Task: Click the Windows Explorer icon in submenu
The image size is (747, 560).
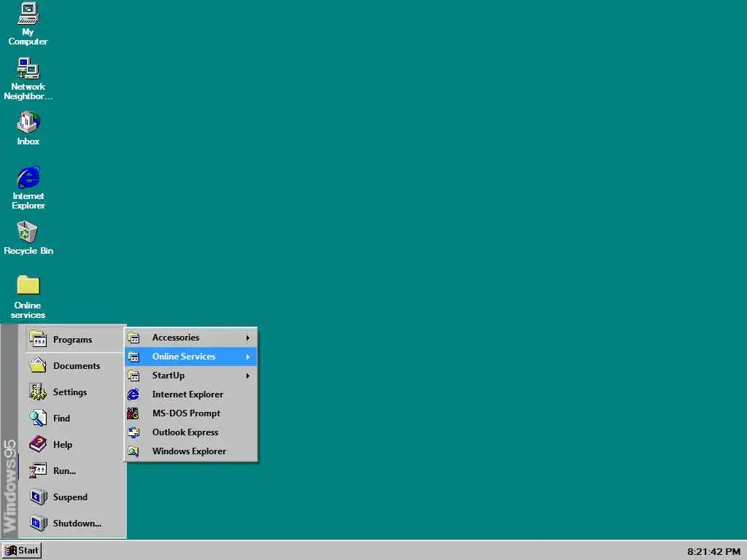Action: [x=134, y=451]
